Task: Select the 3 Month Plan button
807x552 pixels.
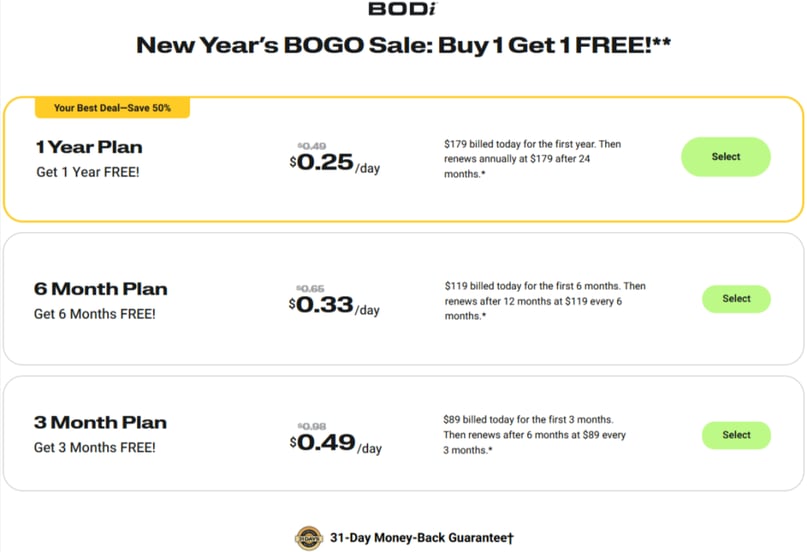Action: tap(736, 435)
